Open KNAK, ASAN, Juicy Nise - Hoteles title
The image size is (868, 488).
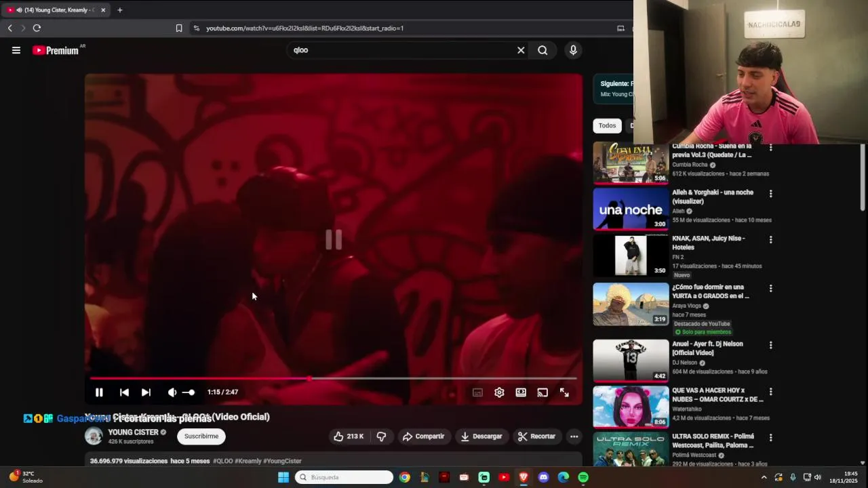(x=709, y=243)
